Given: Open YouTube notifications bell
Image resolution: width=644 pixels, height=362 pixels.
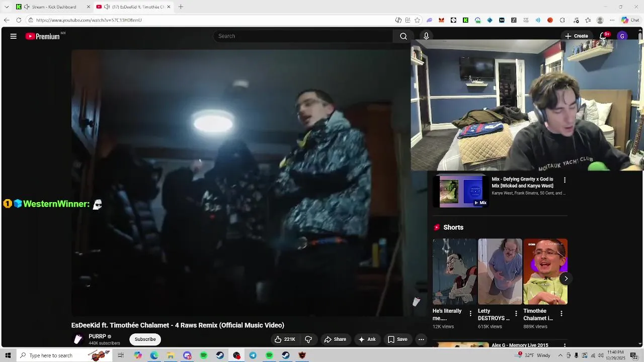Looking at the screenshot, I should coord(603,36).
